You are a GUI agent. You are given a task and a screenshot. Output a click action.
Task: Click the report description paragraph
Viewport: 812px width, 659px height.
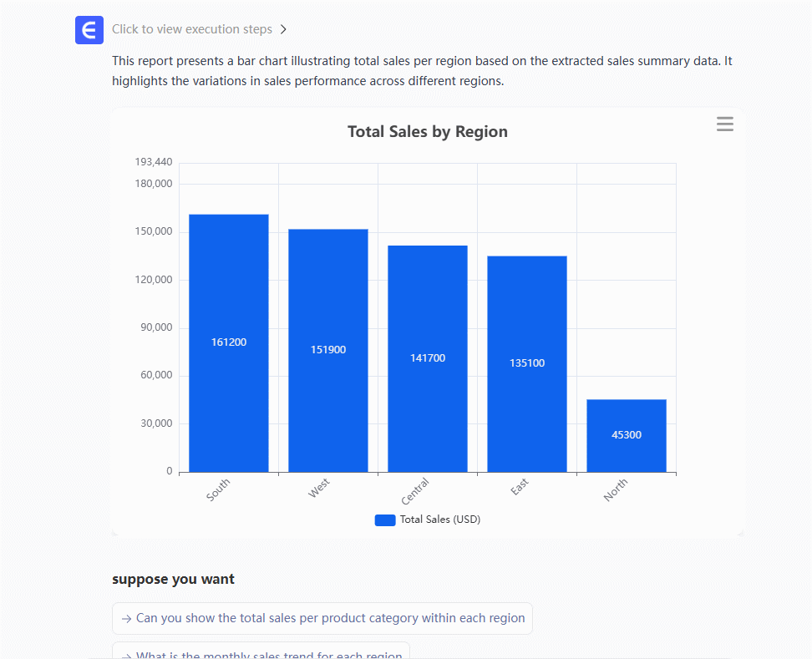422,71
